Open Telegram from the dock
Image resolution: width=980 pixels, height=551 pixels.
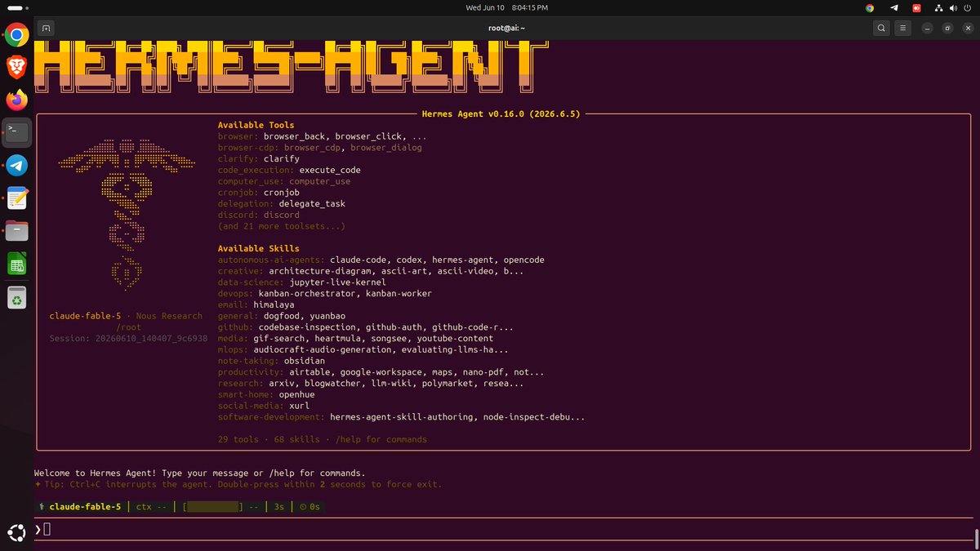17,166
